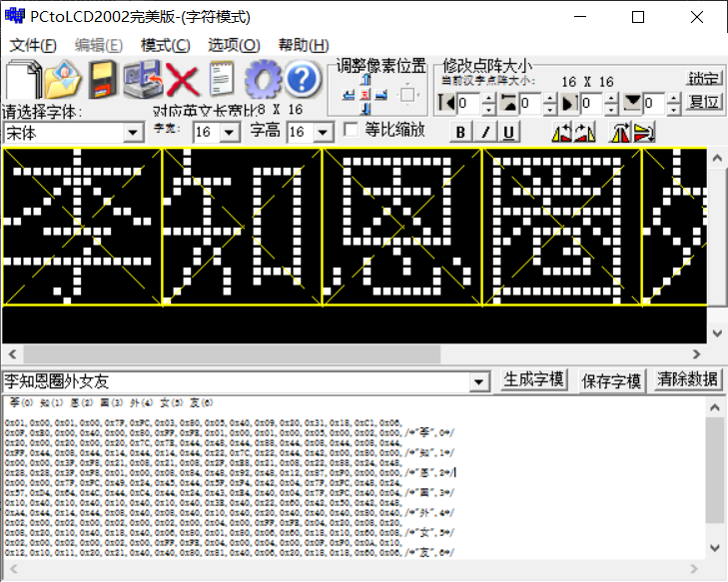
Task: Open an existing image file
Action: (63, 79)
